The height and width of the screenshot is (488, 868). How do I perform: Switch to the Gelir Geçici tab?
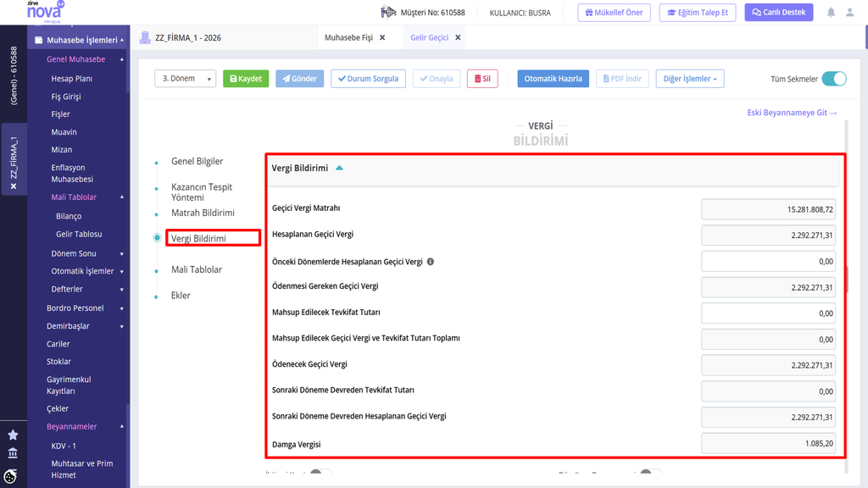click(x=429, y=37)
